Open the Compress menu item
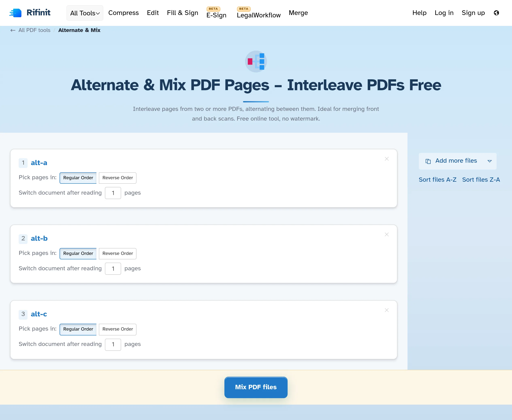The width and height of the screenshot is (512, 420). pyautogui.click(x=124, y=13)
